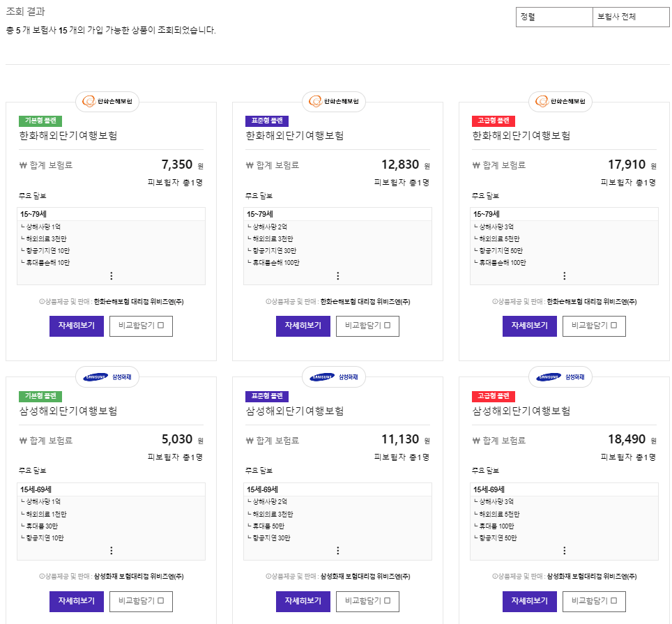The height and width of the screenshot is (624, 672).
Task: Click won symbol icon beside 7,350 premium
Action: point(23,165)
